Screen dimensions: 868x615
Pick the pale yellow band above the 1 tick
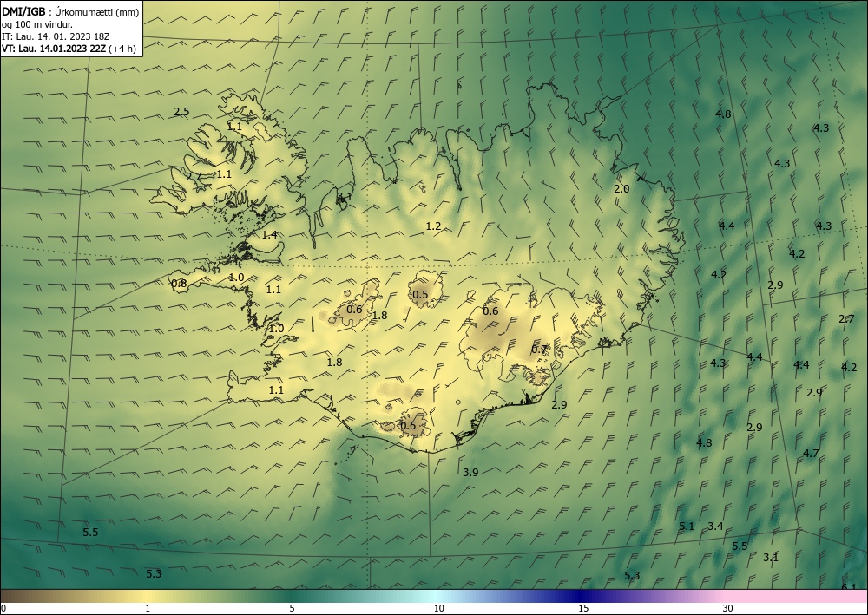click(x=148, y=596)
